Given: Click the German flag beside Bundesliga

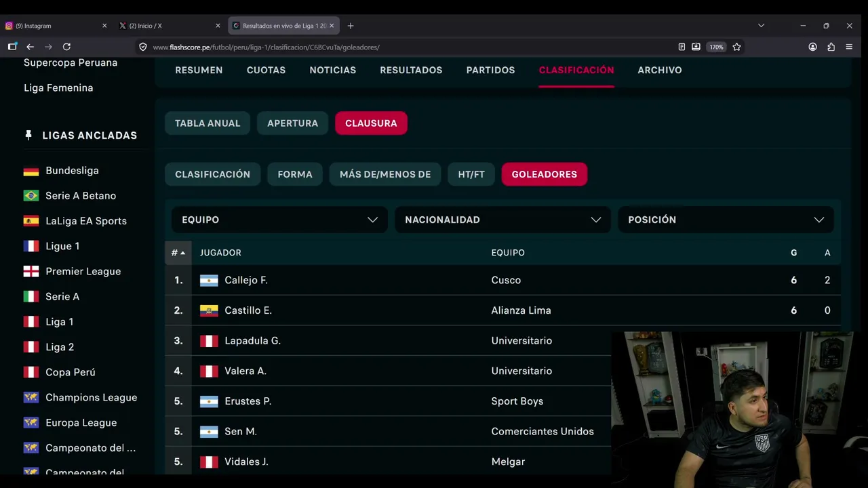Looking at the screenshot, I should (31, 171).
